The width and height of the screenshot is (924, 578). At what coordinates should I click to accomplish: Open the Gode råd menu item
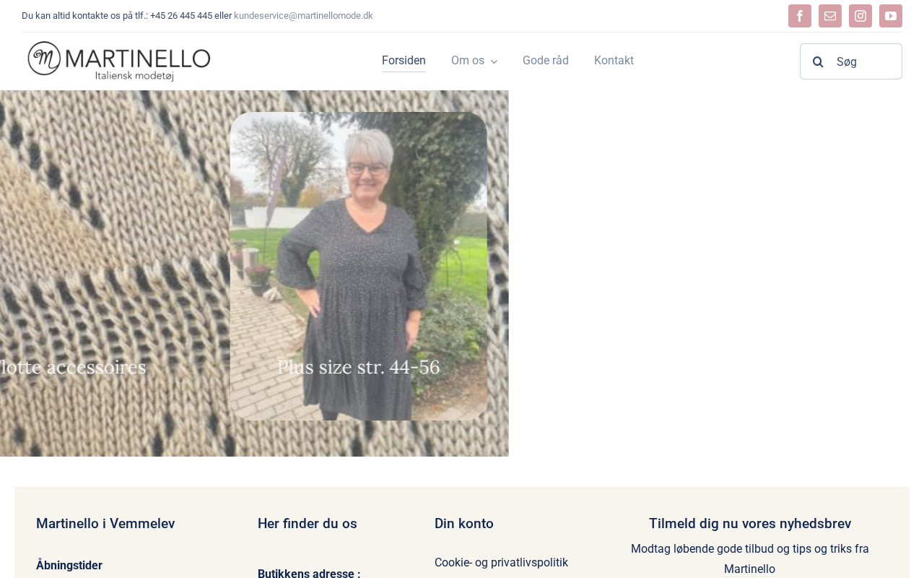546,61
